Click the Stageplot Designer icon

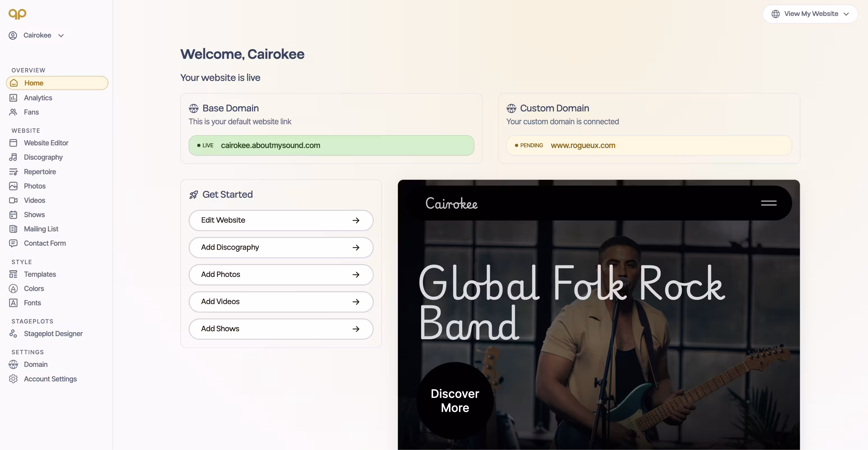(13, 334)
